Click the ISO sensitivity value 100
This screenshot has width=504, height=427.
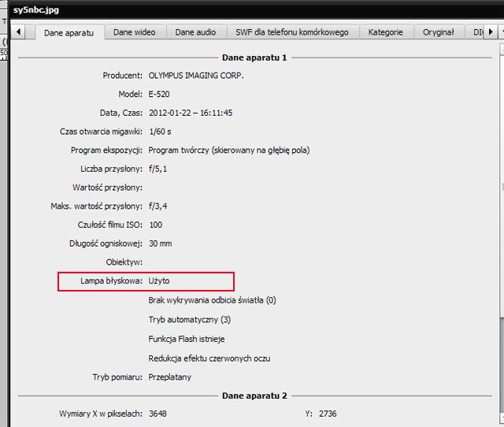pyautogui.click(x=156, y=225)
